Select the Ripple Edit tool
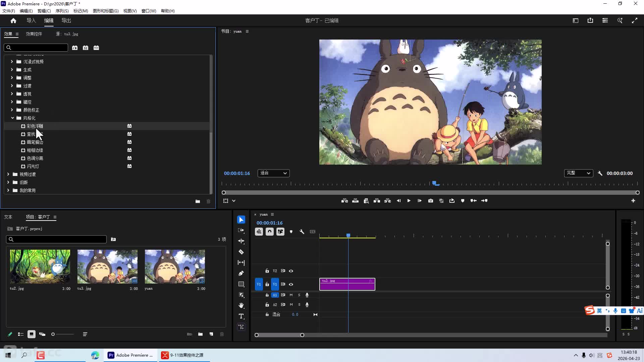This screenshot has width=644, height=362. [x=241, y=241]
